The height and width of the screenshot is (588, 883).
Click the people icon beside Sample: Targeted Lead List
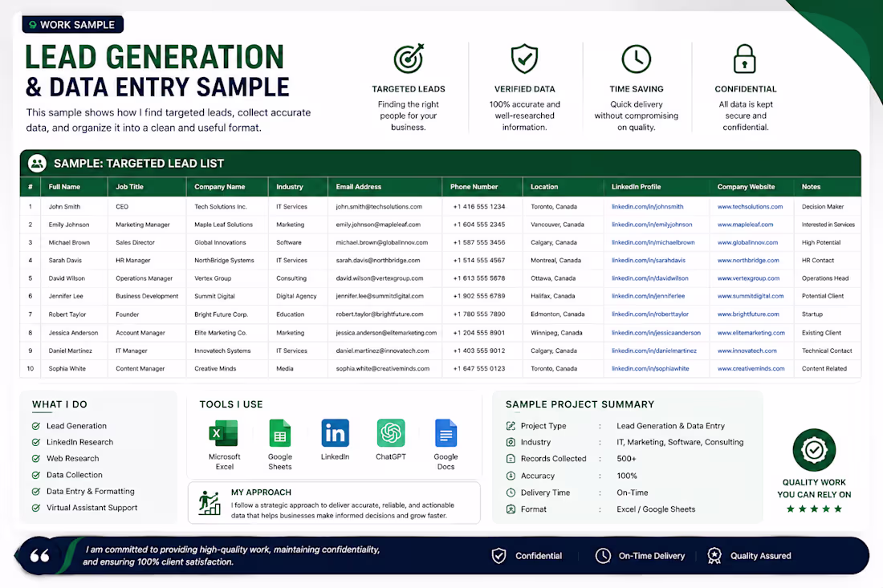click(37, 163)
